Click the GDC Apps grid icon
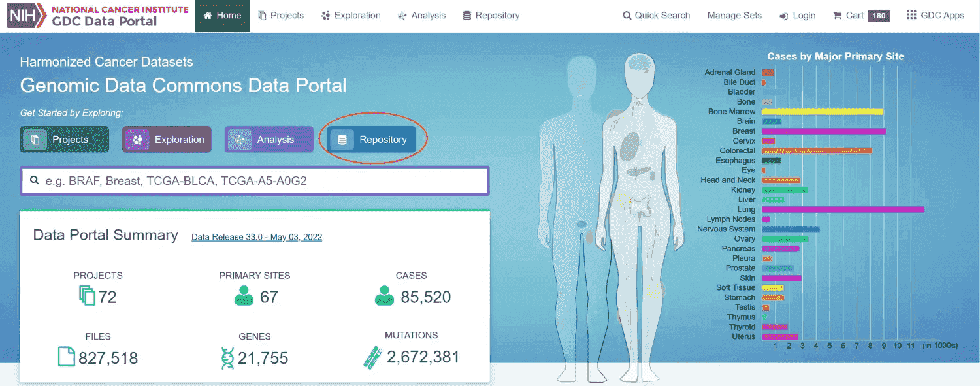 click(911, 15)
